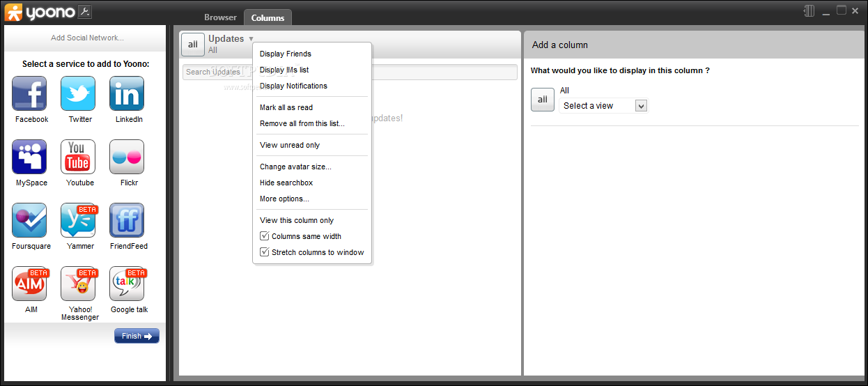Click into the Search Updates field
The image size is (868, 386).
pos(350,72)
